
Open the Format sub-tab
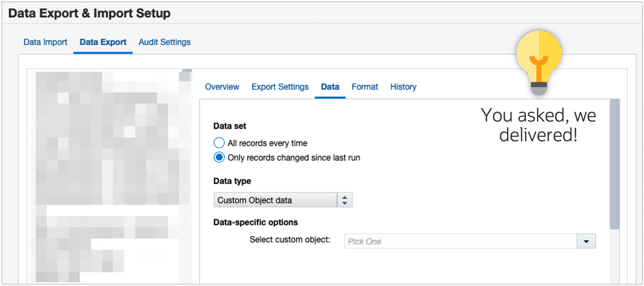pos(365,87)
